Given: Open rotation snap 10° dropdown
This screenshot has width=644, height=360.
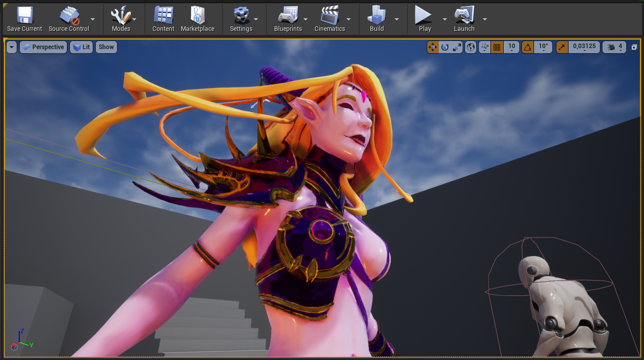Looking at the screenshot, I should (543, 47).
